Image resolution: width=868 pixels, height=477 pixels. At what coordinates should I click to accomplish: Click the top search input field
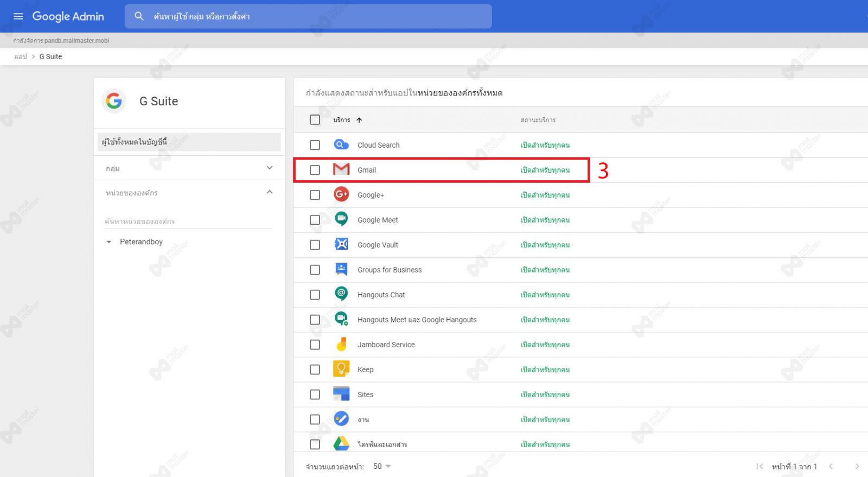308,16
